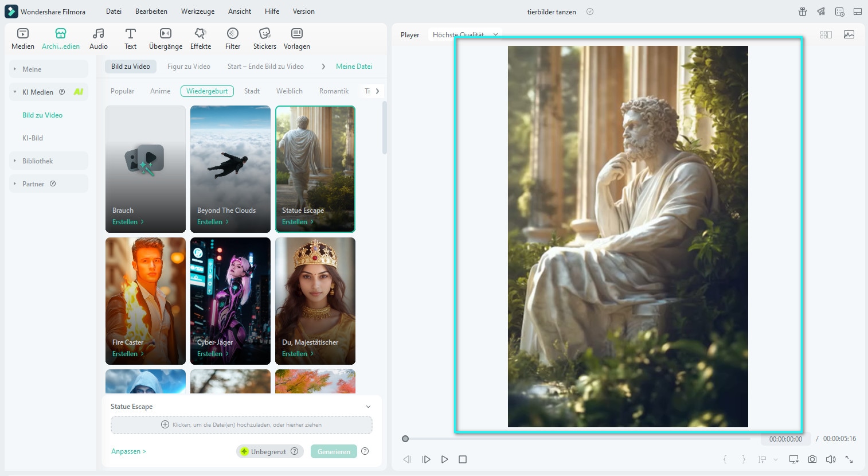
Task: Select Start – Ende Bild zu Video tab
Action: 265,67
